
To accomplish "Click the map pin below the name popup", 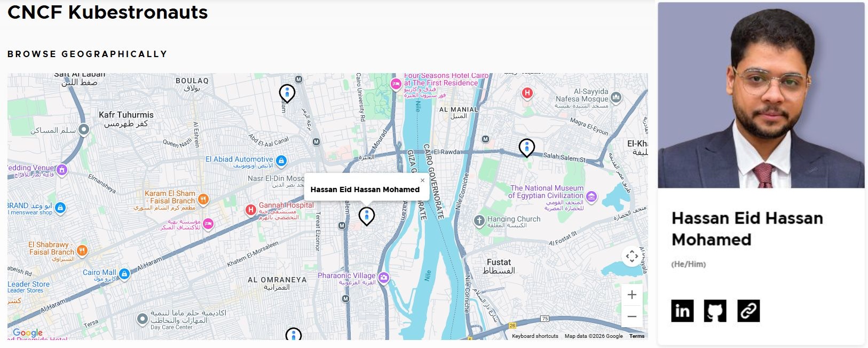I will click(x=366, y=216).
